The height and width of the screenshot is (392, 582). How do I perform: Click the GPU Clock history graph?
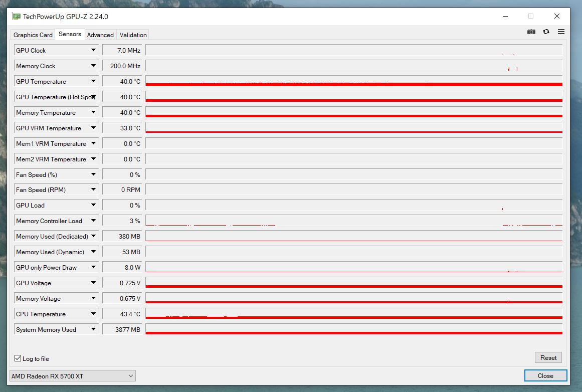(354, 50)
